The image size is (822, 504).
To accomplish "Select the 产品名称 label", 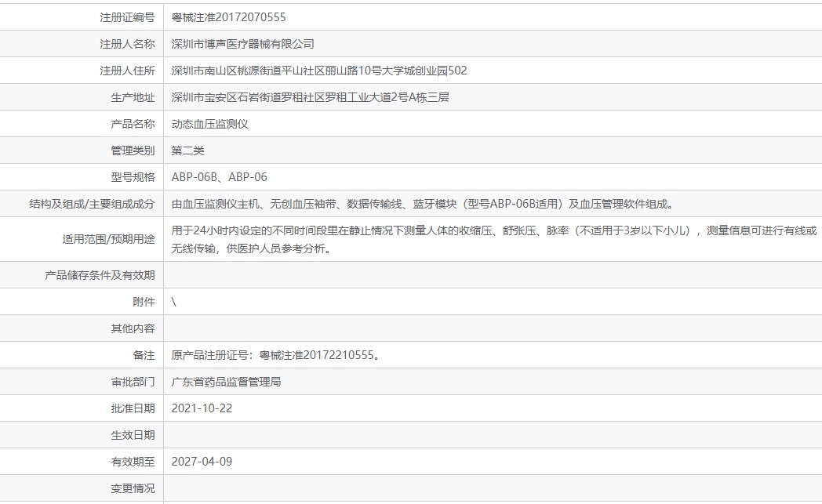I will tap(133, 124).
